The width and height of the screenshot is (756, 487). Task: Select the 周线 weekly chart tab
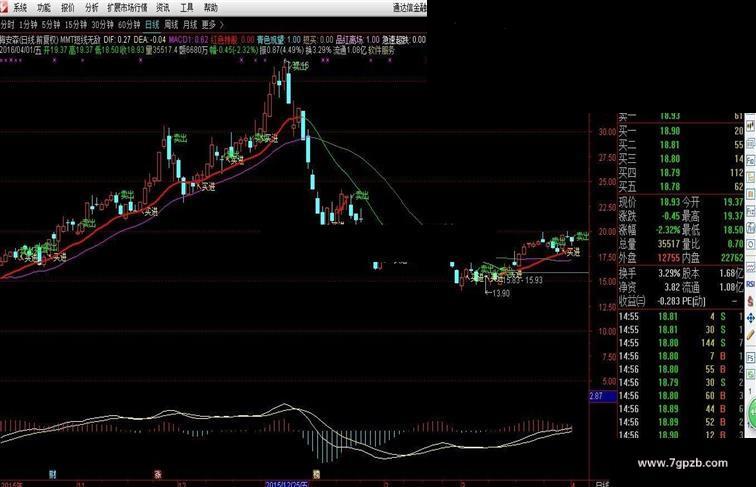[171, 24]
